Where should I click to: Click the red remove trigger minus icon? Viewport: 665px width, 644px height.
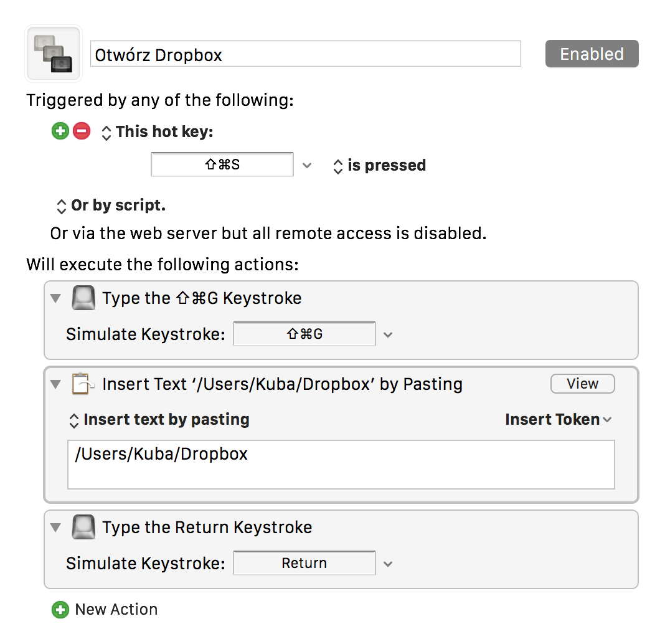pyautogui.click(x=82, y=131)
